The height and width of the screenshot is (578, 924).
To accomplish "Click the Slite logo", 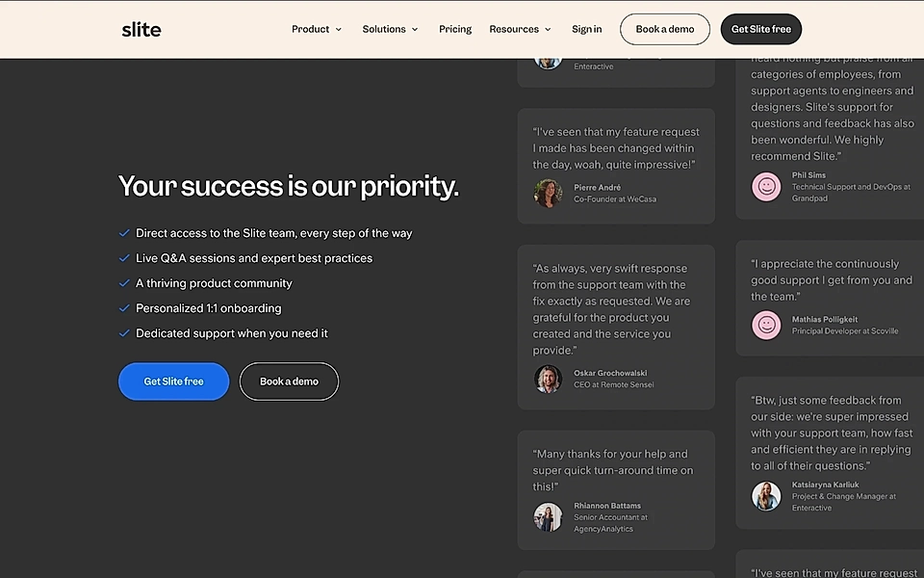I will [141, 29].
